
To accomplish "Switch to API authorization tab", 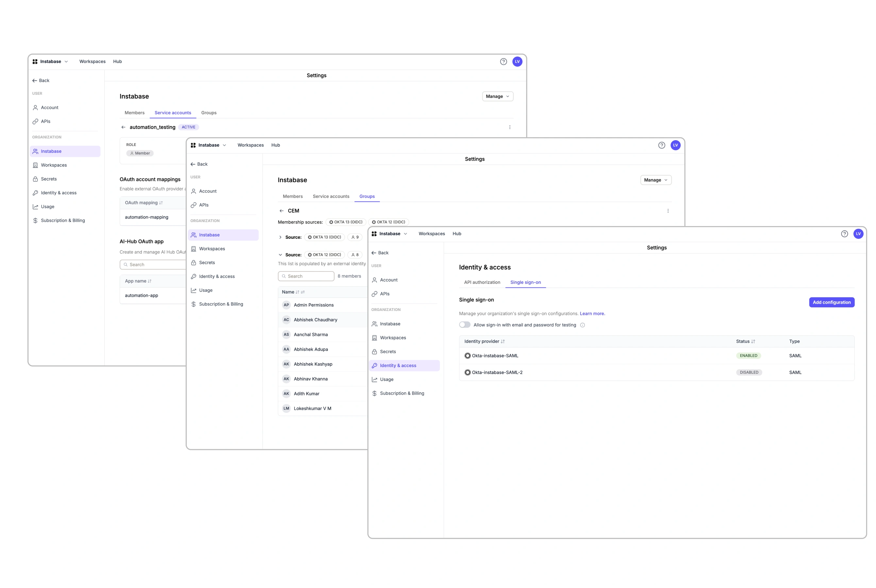I will point(482,282).
